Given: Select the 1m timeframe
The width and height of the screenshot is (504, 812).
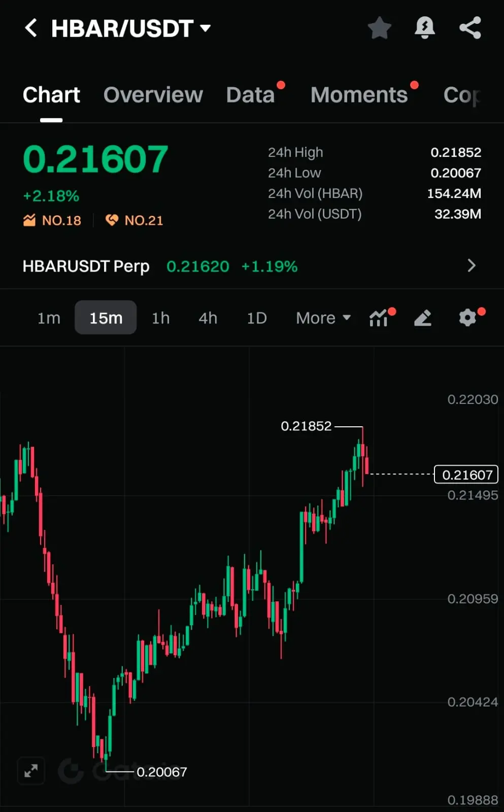Looking at the screenshot, I should click(x=49, y=318).
